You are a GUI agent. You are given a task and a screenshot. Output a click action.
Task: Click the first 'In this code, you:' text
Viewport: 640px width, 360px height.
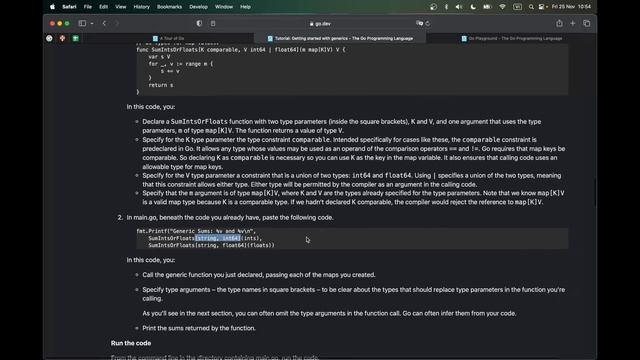[151, 107]
